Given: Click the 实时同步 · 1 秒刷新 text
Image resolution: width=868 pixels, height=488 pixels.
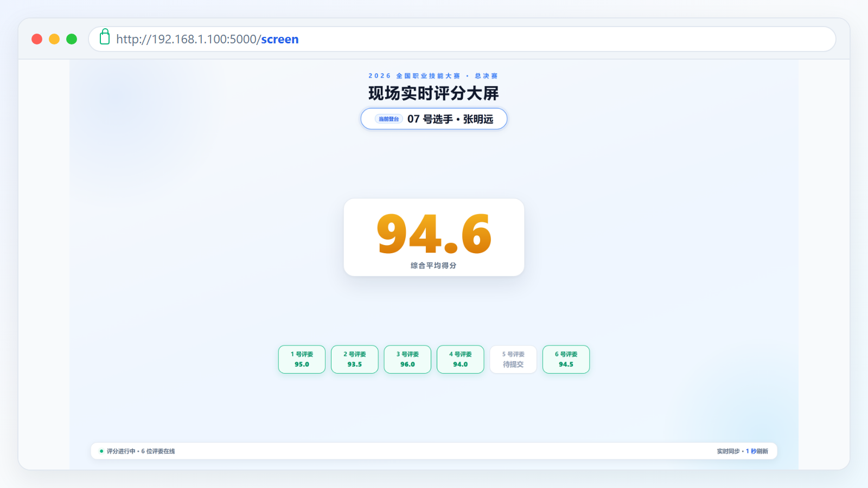Looking at the screenshot, I should 742,451.
